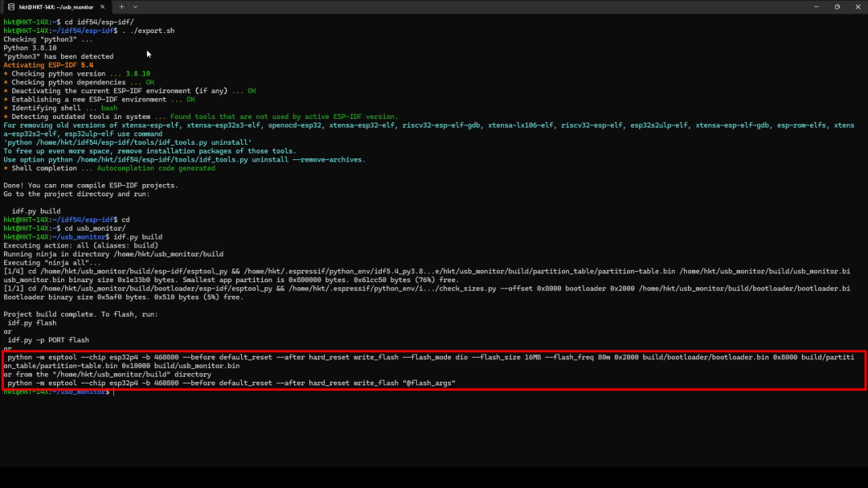The width and height of the screenshot is (868, 488).
Task: Click the terminal icon in the tab
Action: (x=11, y=6)
